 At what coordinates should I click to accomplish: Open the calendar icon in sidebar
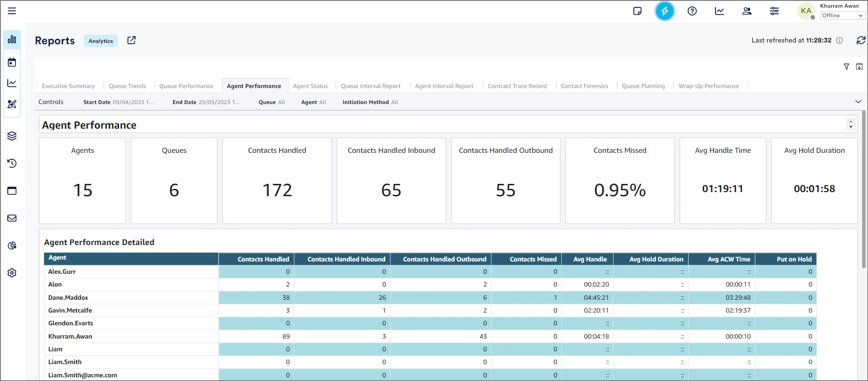click(x=12, y=62)
